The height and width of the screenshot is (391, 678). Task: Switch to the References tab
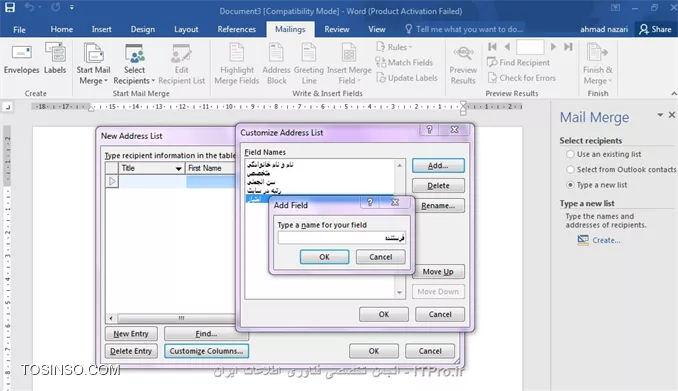(x=237, y=29)
